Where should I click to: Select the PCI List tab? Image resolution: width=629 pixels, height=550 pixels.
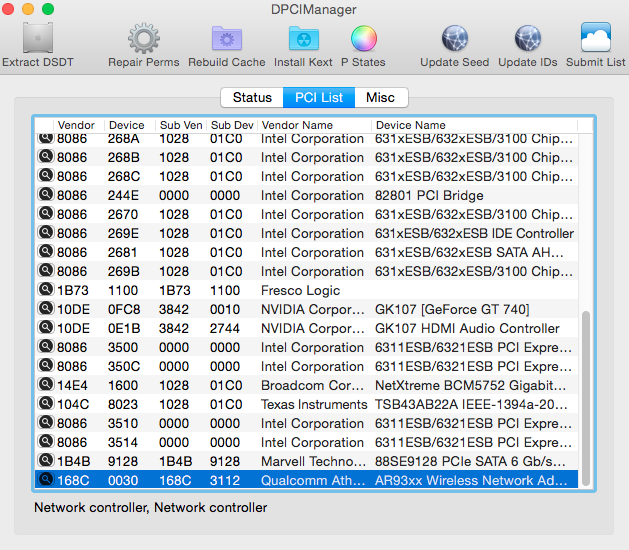(x=319, y=97)
